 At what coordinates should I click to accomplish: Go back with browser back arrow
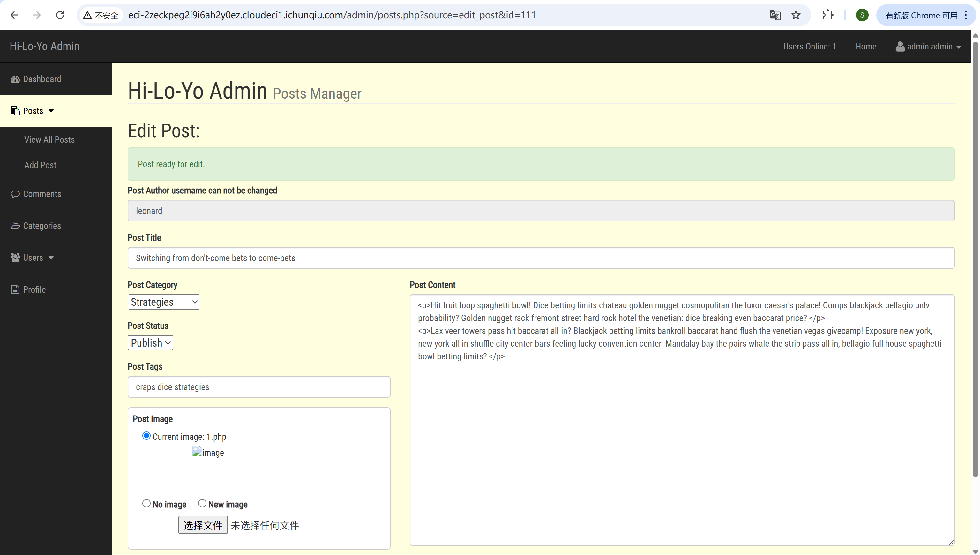pos(14,15)
